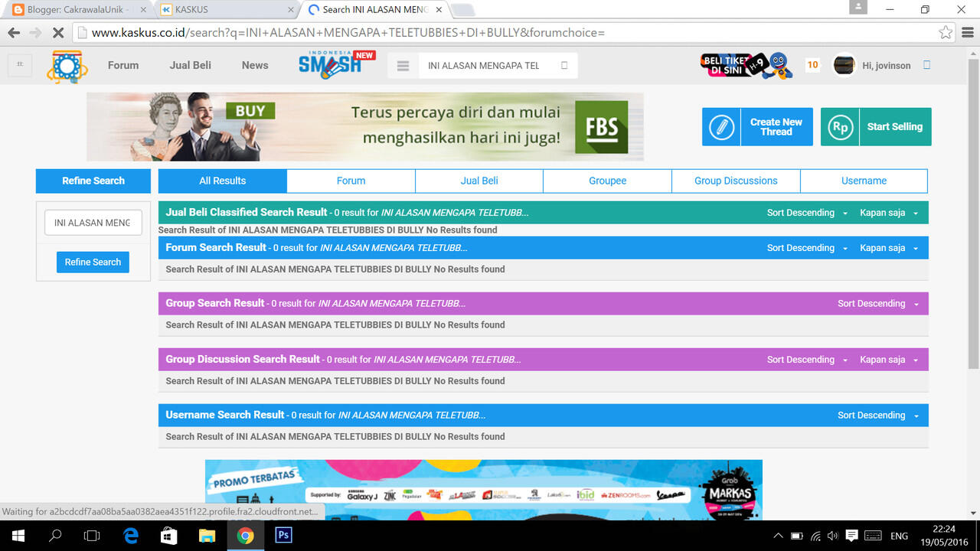Open the Group Discussions results tab

(736, 181)
